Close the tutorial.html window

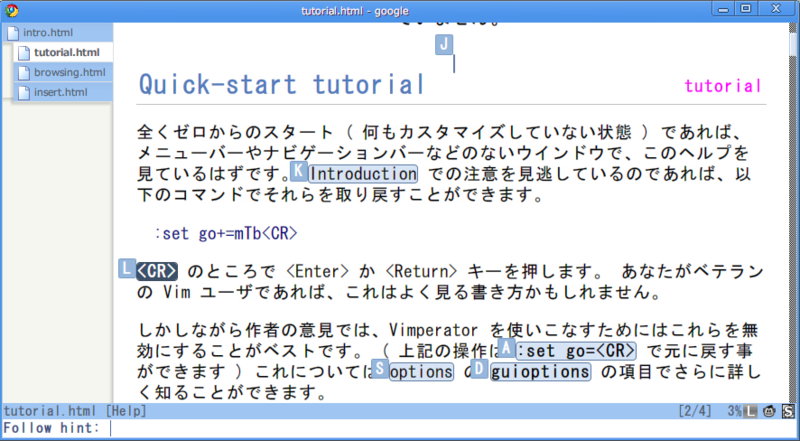point(776,9)
